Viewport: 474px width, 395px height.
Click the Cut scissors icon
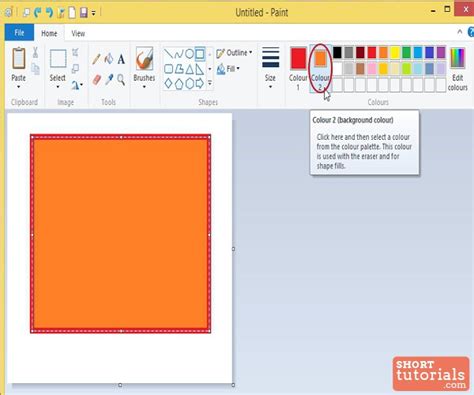coord(35,52)
